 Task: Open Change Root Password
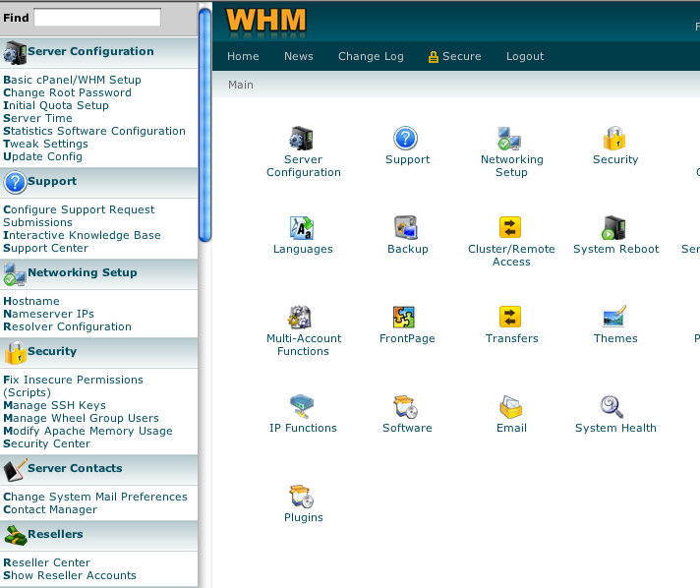click(68, 92)
